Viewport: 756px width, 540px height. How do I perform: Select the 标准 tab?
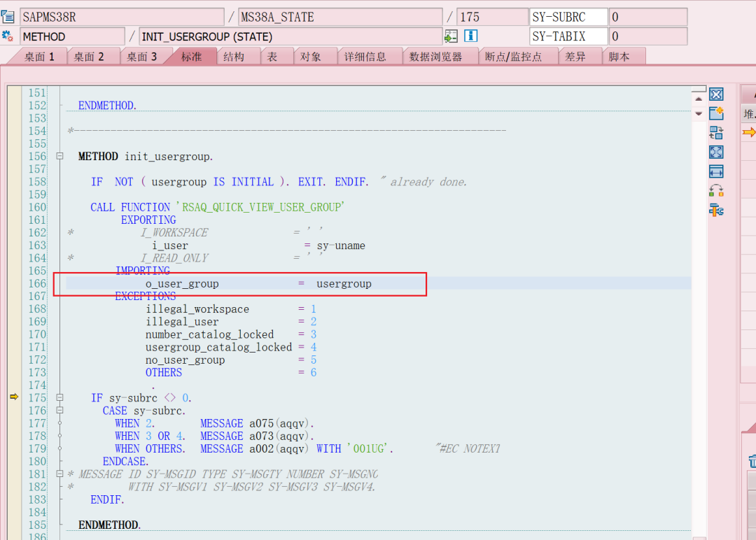point(191,57)
